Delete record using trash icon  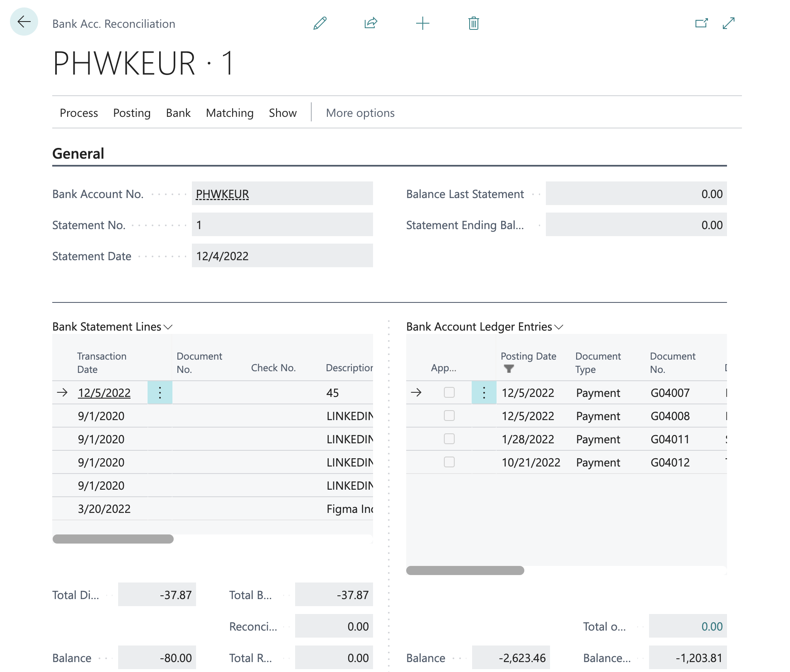(x=474, y=23)
